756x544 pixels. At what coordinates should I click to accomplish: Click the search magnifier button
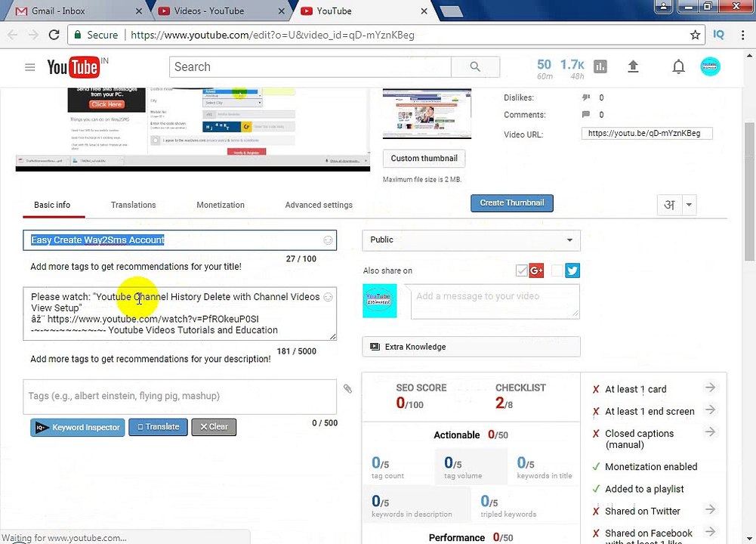point(475,67)
